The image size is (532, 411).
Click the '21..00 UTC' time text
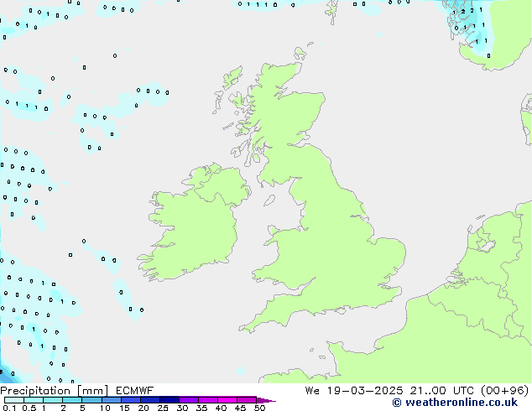(441, 391)
